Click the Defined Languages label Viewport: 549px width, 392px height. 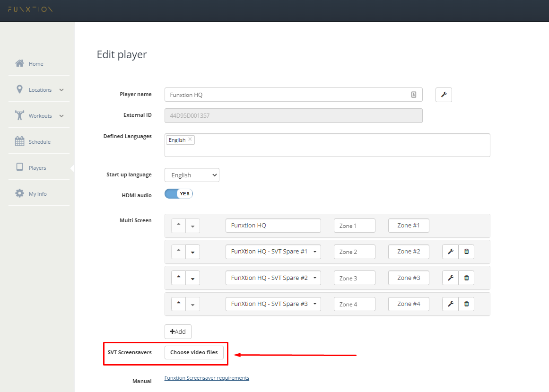[x=128, y=136]
